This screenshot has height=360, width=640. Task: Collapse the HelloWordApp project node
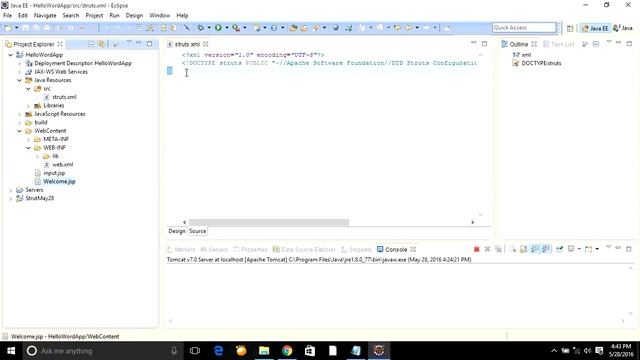coord(10,55)
